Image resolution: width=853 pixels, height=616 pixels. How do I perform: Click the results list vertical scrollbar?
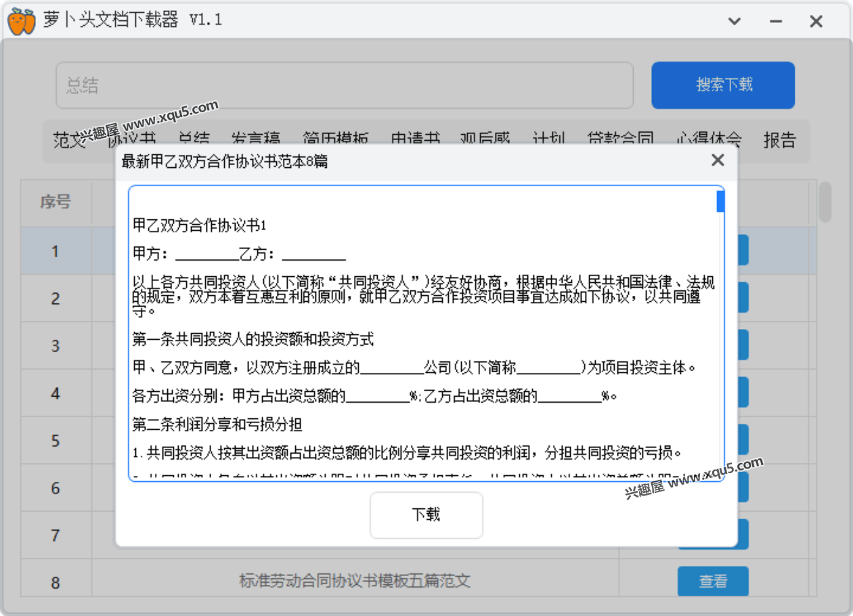[825, 202]
